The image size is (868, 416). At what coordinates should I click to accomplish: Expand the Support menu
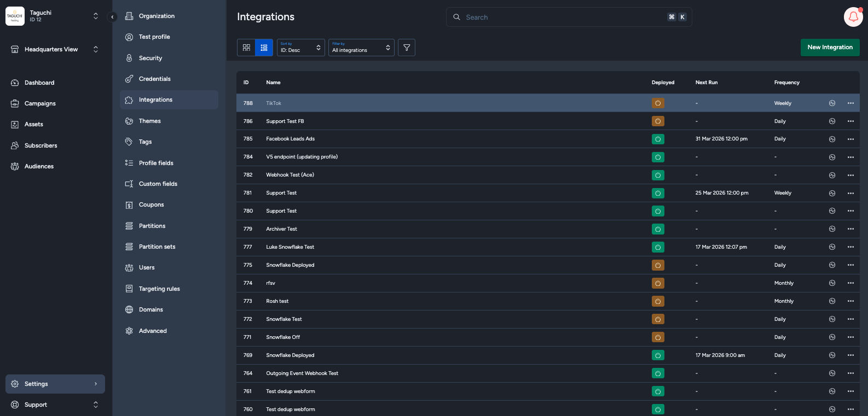pos(96,405)
